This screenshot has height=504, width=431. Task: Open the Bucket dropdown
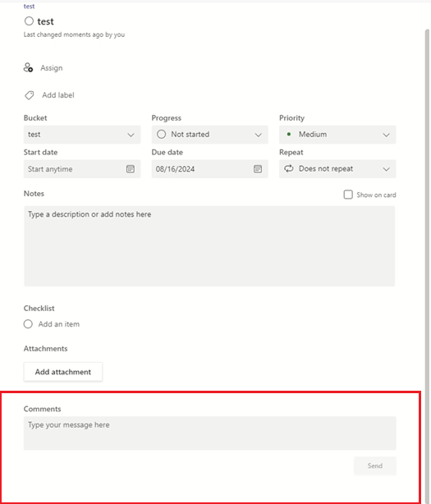[82, 135]
